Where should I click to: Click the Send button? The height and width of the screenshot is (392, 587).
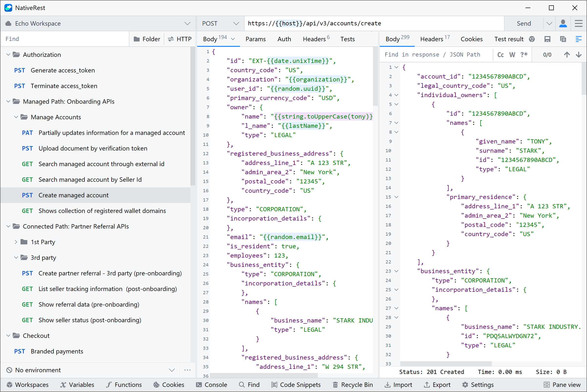click(x=524, y=23)
